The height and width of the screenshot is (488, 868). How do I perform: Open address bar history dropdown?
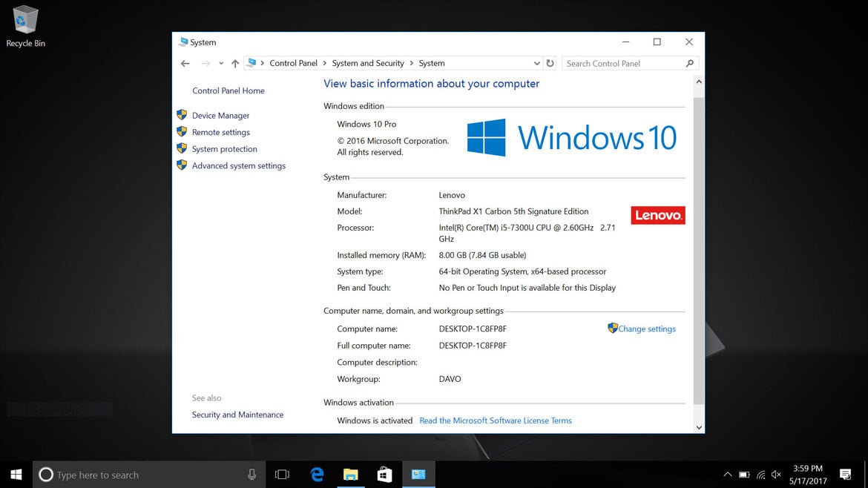pyautogui.click(x=536, y=63)
